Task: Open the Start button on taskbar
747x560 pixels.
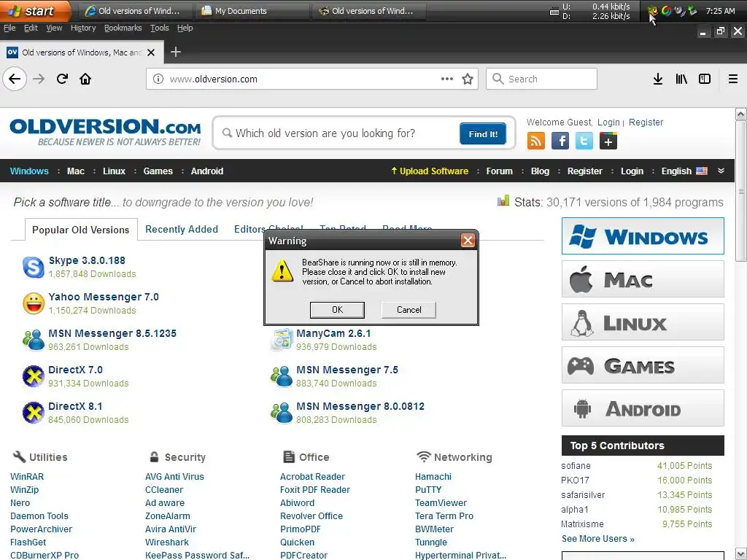Action: tap(34, 10)
